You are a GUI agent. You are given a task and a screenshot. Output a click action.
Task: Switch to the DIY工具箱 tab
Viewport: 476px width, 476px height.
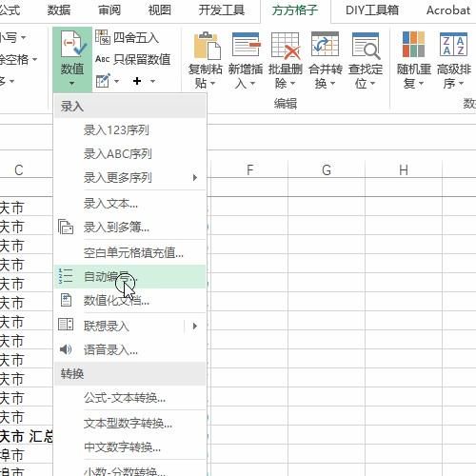pos(372,10)
